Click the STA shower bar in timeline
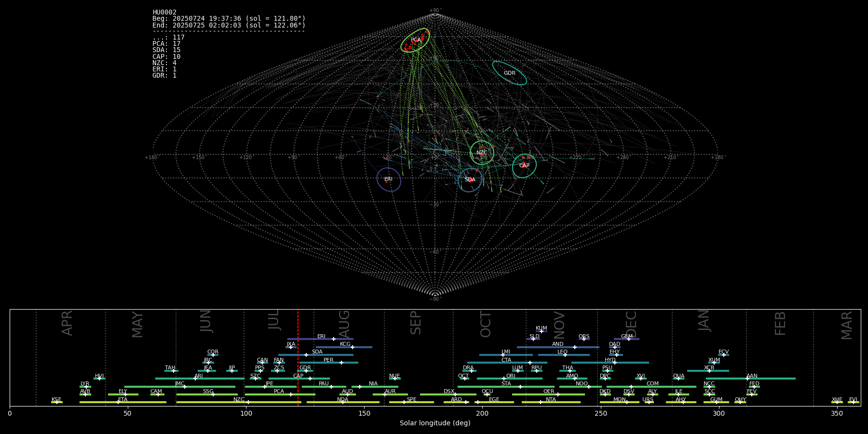 tap(506, 387)
